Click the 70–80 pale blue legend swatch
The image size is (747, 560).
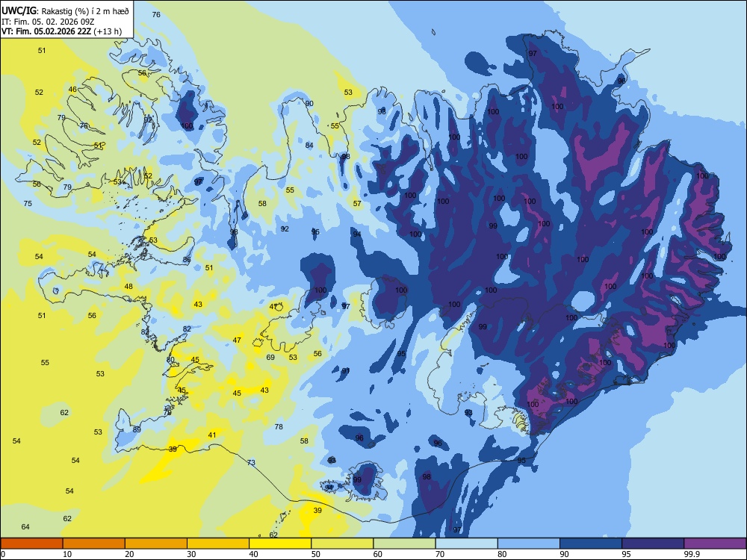click(466, 544)
